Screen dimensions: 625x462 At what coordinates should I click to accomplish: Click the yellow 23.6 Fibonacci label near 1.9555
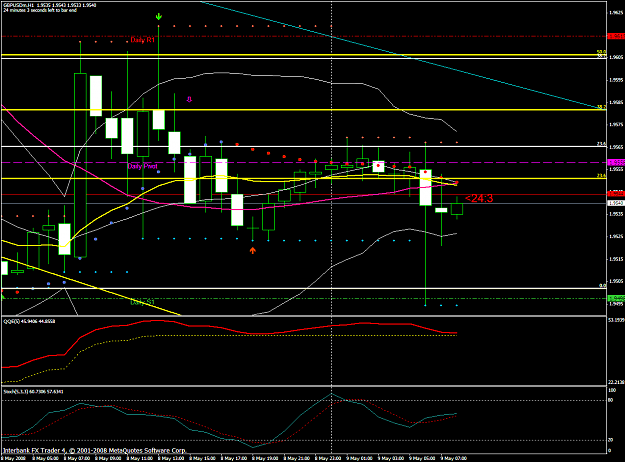click(601, 175)
